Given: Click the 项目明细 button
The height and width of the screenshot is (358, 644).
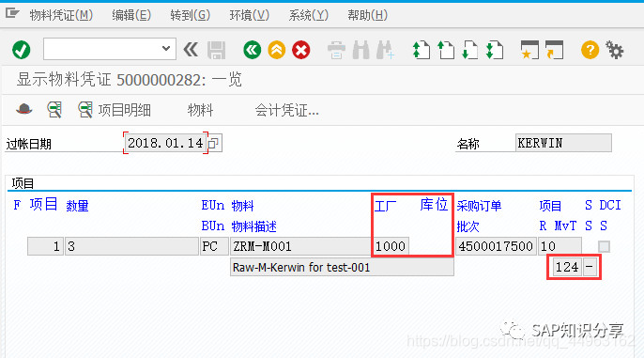Looking at the screenshot, I should (115, 110).
